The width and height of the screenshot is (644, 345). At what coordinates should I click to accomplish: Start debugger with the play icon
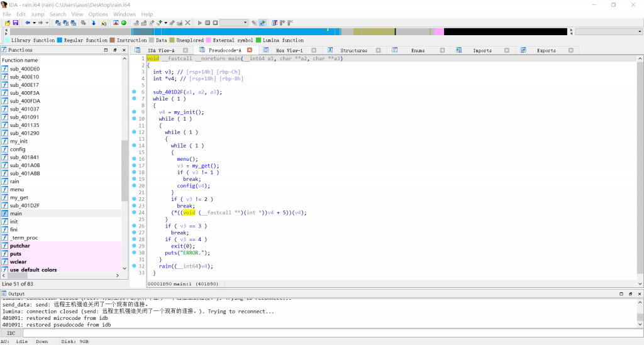pos(199,23)
